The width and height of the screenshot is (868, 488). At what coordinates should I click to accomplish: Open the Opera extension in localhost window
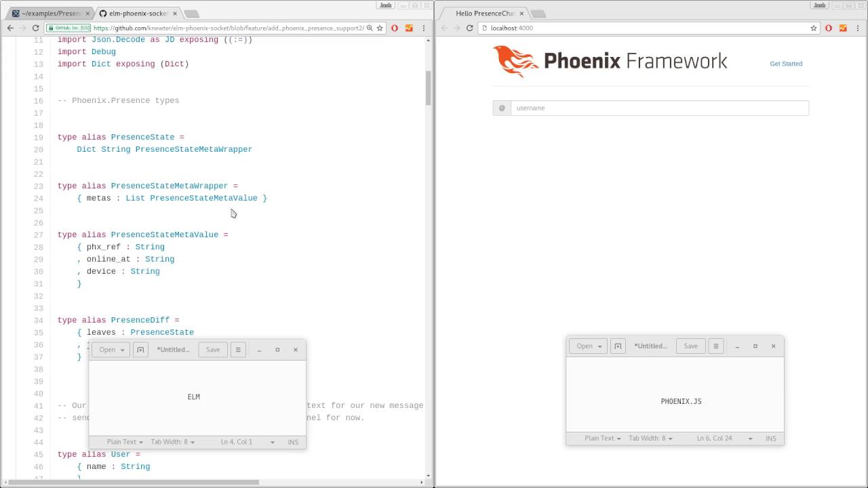pyautogui.click(x=829, y=28)
